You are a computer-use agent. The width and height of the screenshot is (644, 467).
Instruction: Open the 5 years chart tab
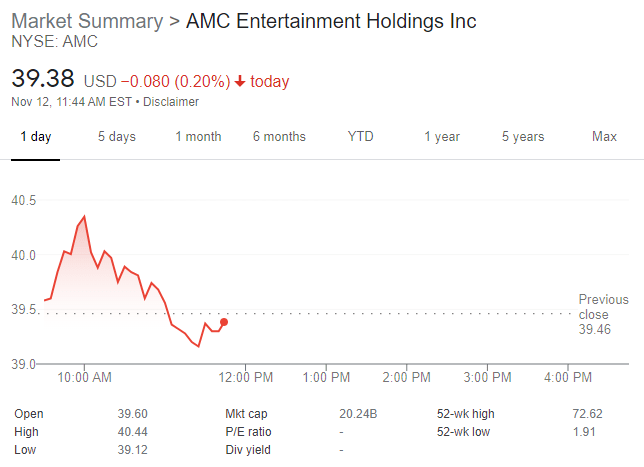pos(523,137)
